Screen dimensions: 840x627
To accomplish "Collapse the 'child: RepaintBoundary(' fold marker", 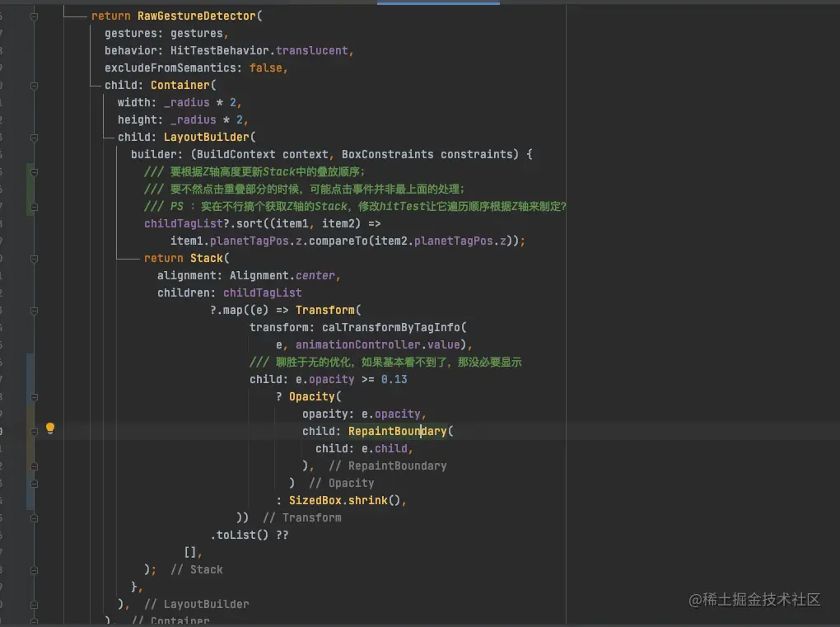I will pos(35,432).
